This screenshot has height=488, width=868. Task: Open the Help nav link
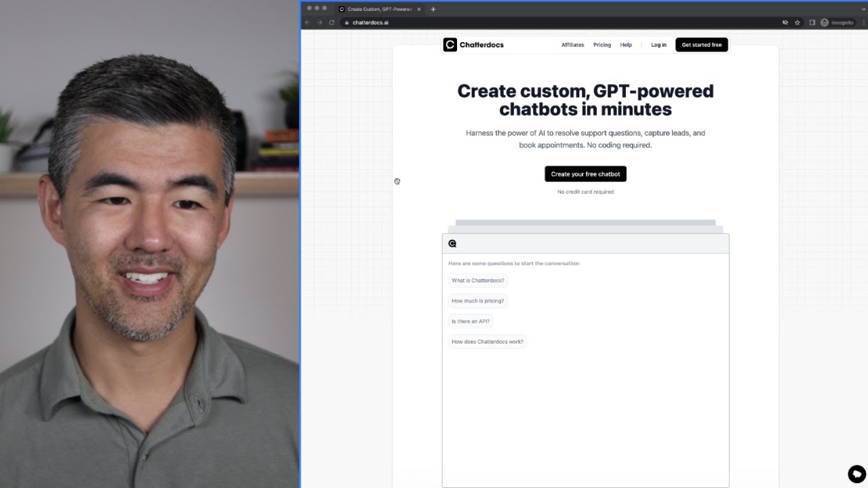(626, 45)
